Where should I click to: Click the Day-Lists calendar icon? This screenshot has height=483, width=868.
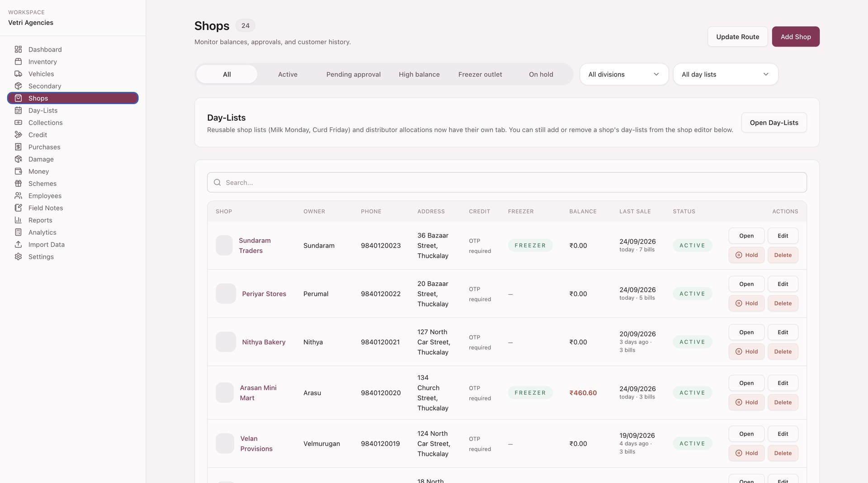tap(18, 110)
